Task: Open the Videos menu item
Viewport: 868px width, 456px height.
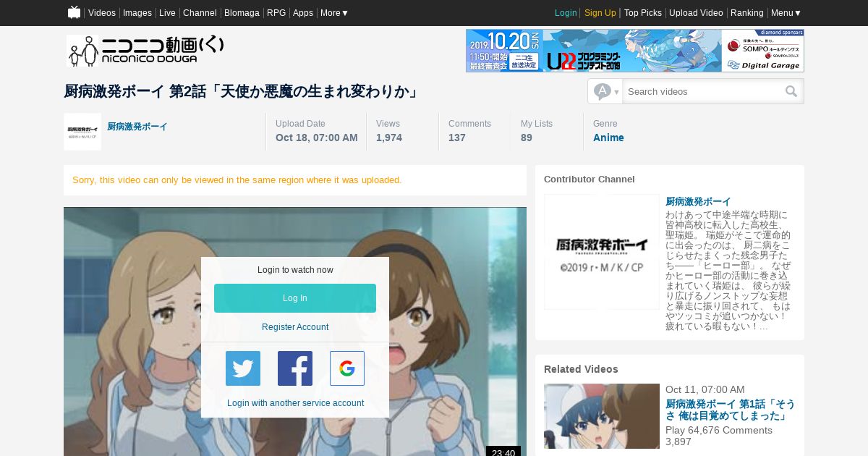Action: click(x=102, y=13)
